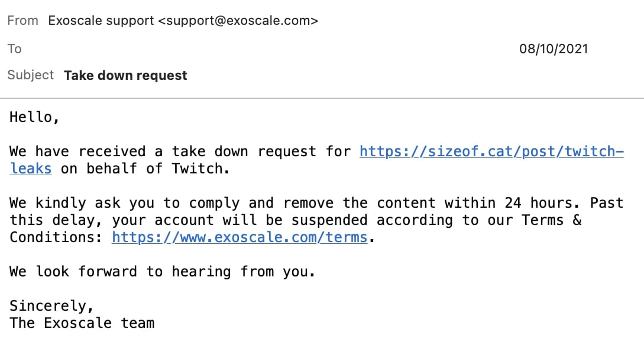Click the email date 08/10/2021
Image resolution: width=644 pixels, height=348 pixels.
click(x=554, y=49)
